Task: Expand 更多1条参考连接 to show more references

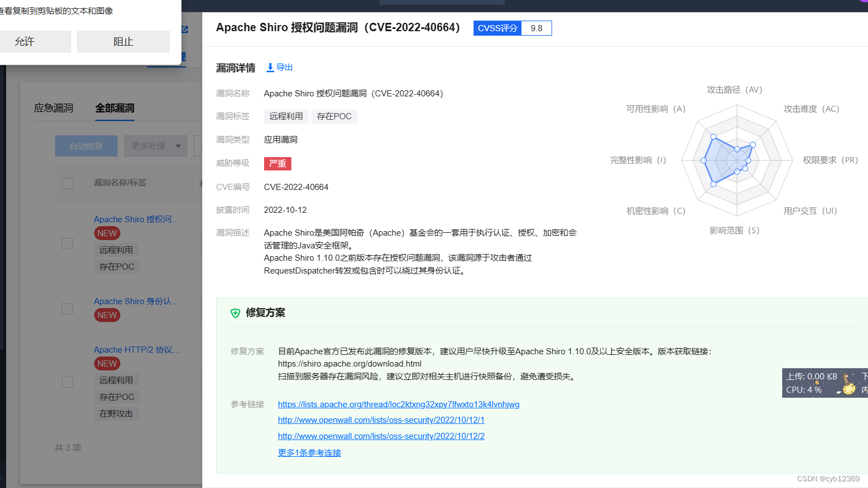Action: (x=309, y=452)
